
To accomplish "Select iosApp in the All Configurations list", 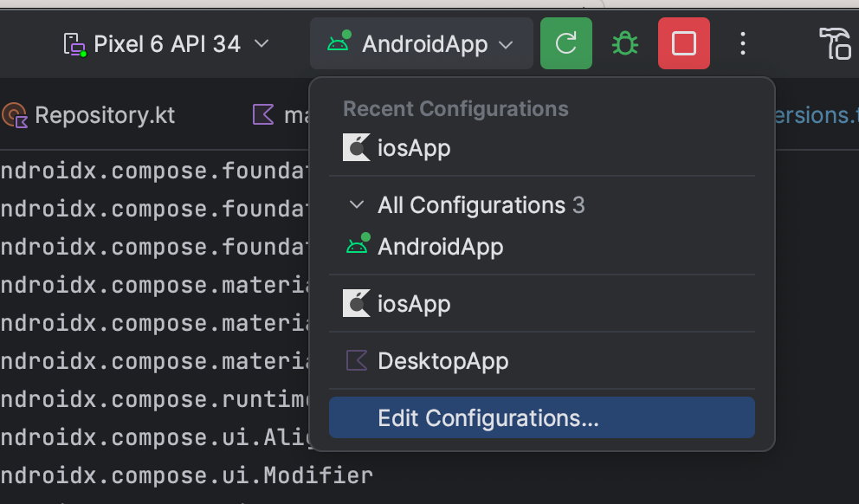I will click(414, 304).
